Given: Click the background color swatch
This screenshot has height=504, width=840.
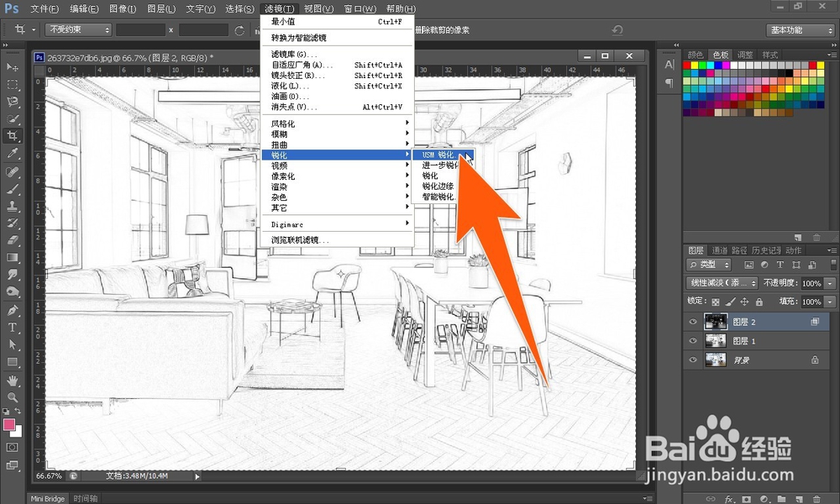Looking at the screenshot, I should 18,433.
